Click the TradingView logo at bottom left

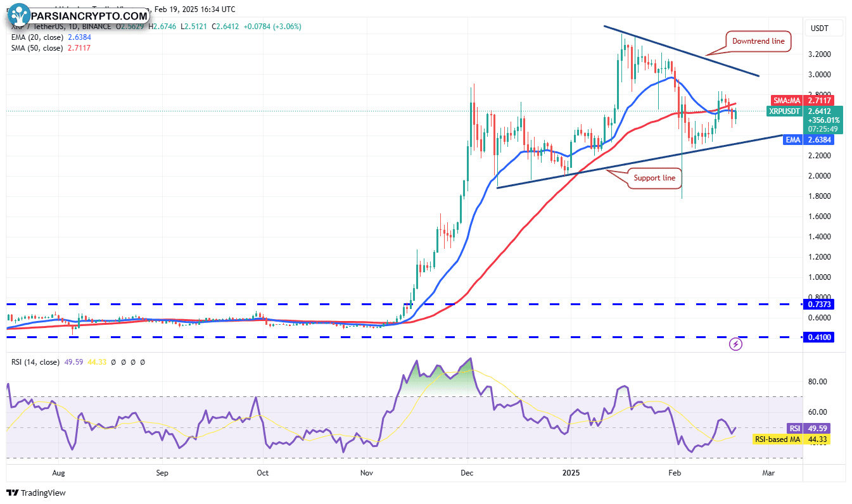tap(36, 493)
